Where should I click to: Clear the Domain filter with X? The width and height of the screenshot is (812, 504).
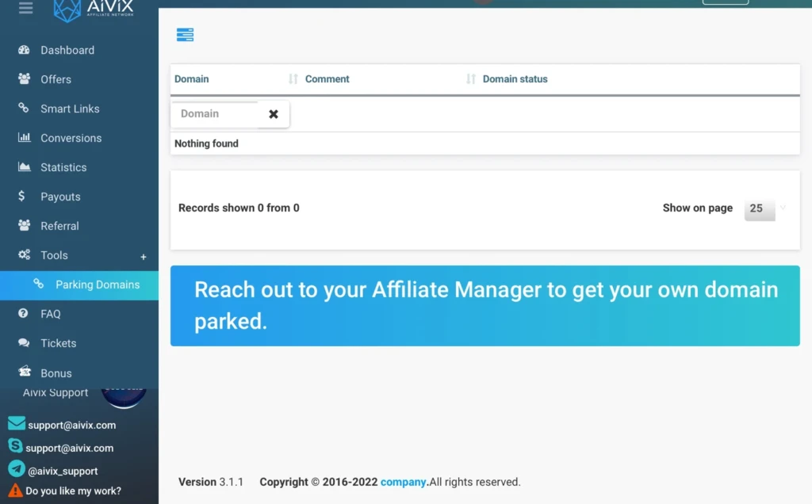(274, 114)
